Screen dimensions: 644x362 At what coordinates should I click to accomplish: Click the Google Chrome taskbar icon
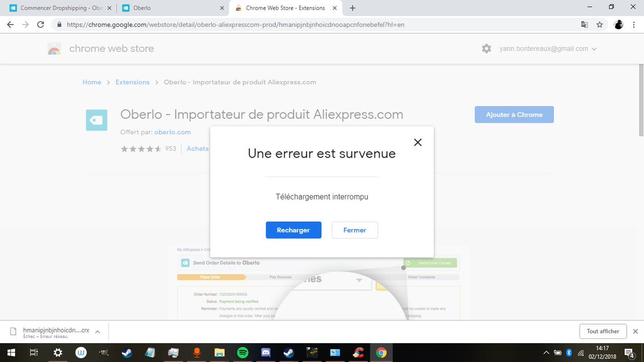click(382, 353)
